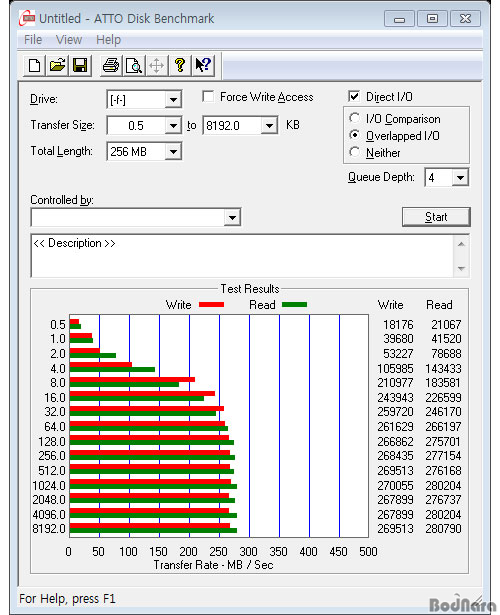Click the Start button

(x=436, y=217)
